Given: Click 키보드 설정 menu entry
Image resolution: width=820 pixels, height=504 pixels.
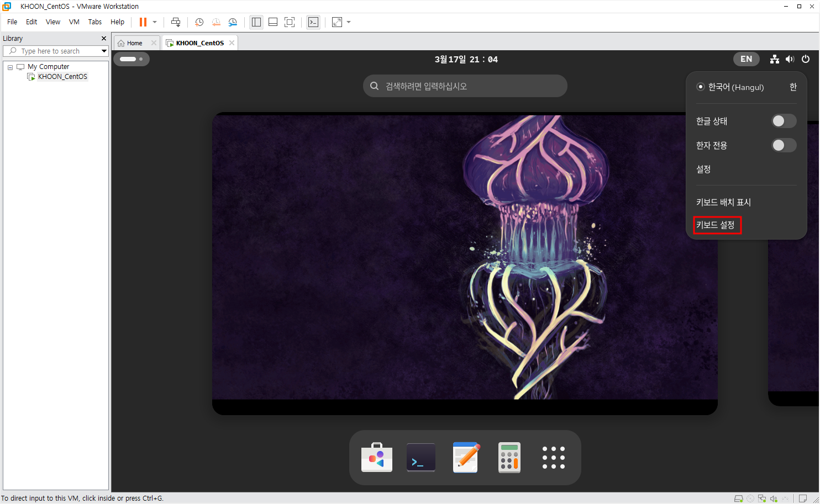Looking at the screenshot, I should [x=715, y=225].
